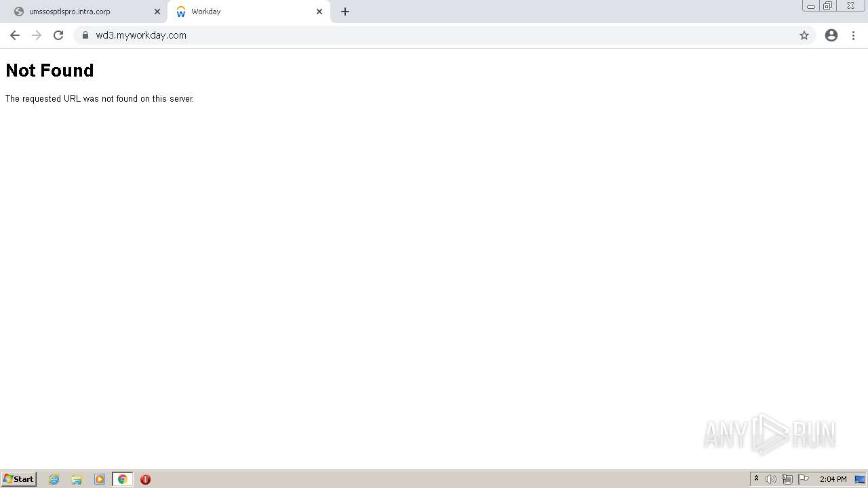Image resolution: width=868 pixels, height=488 pixels.
Task: Open a new tab
Action: point(345,12)
